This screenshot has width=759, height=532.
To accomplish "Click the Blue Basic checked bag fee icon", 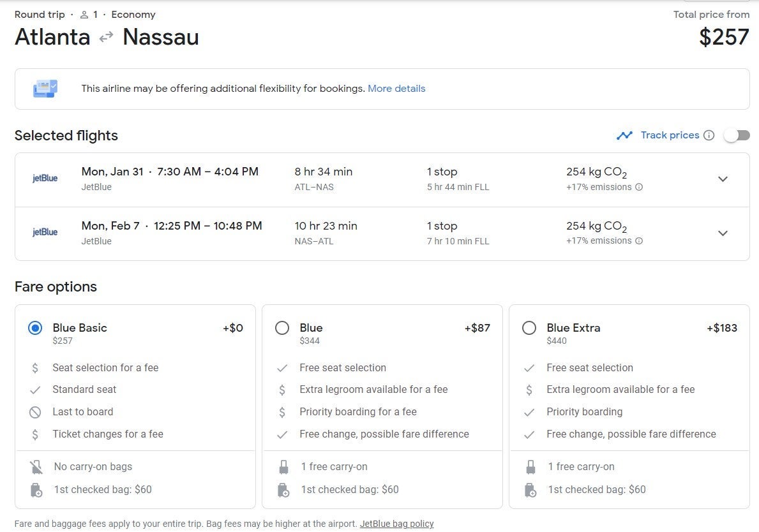I will coord(36,490).
